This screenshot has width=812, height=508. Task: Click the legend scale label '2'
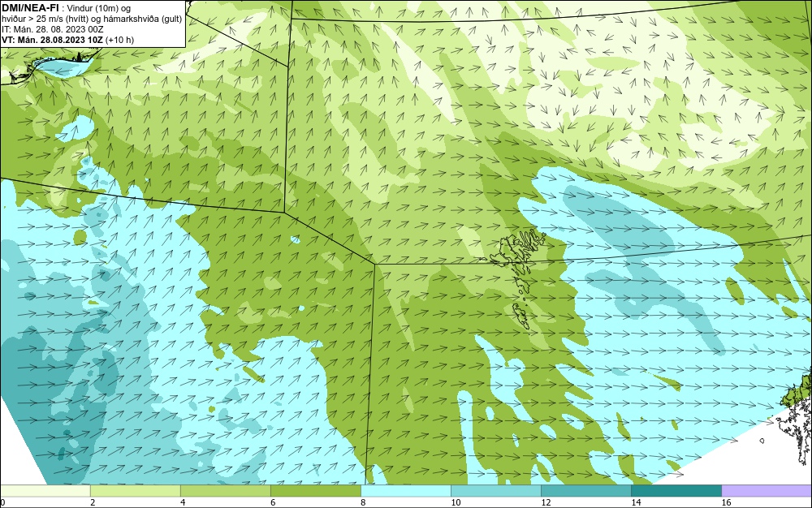(93, 502)
